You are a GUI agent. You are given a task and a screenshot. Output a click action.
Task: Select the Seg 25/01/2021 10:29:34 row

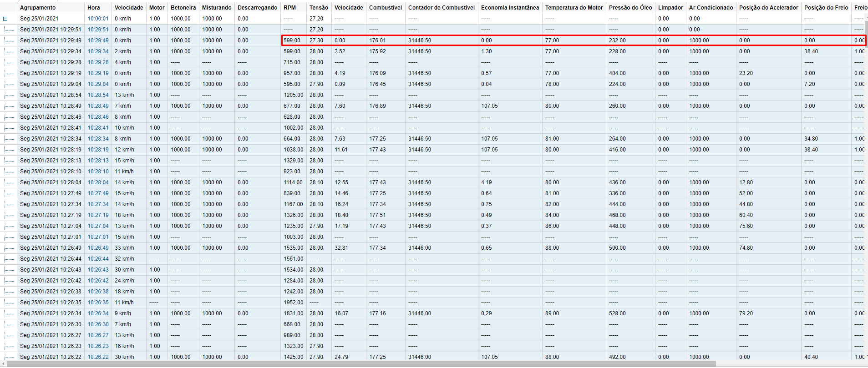tap(51, 51)
